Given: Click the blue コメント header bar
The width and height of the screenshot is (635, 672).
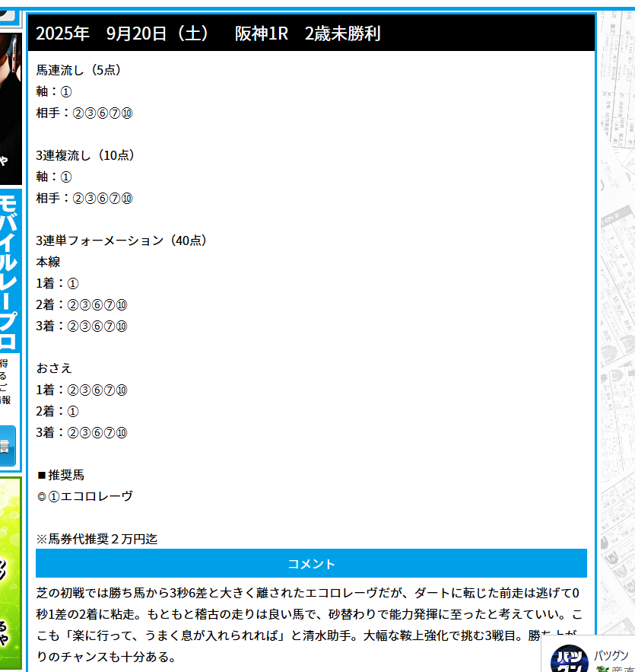Looking at the screenshot, I should point(311,563).
